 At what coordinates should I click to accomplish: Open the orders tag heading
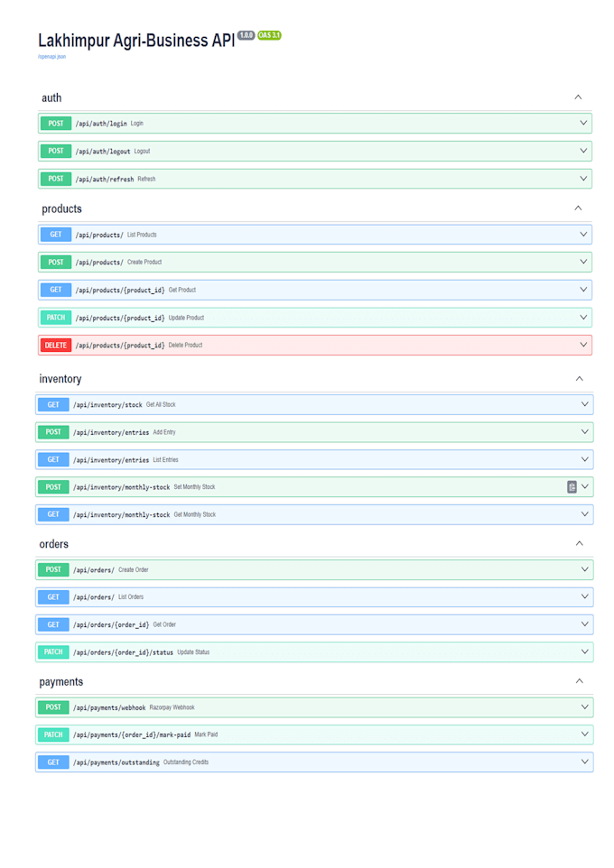click(54, 544)
